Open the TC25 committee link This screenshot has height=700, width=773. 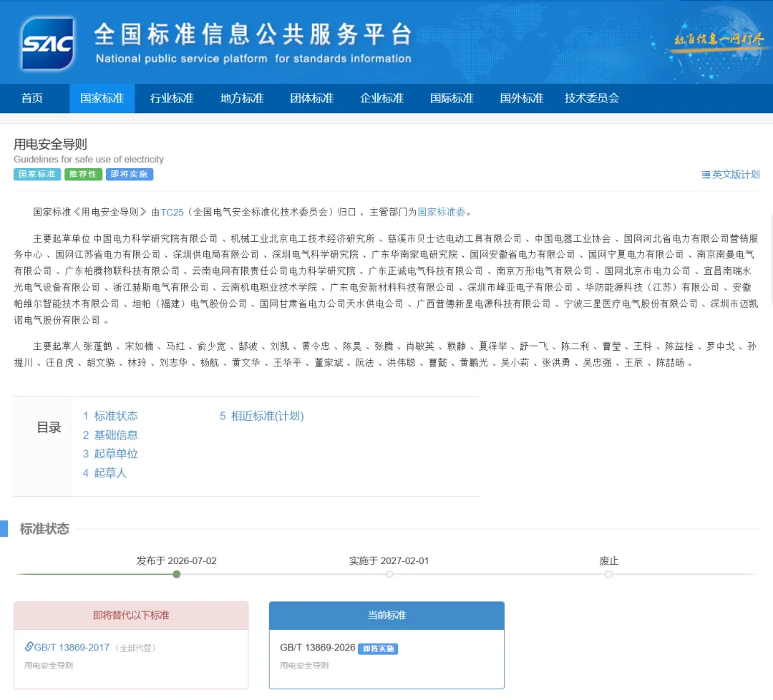(x=172, y=212)
